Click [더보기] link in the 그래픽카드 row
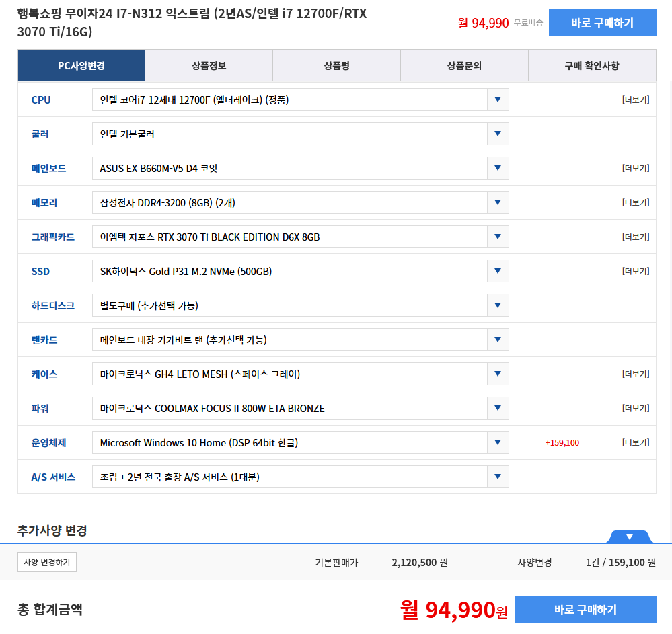The height and width of the screenshot is (634, 672). [x=636, y=237]
